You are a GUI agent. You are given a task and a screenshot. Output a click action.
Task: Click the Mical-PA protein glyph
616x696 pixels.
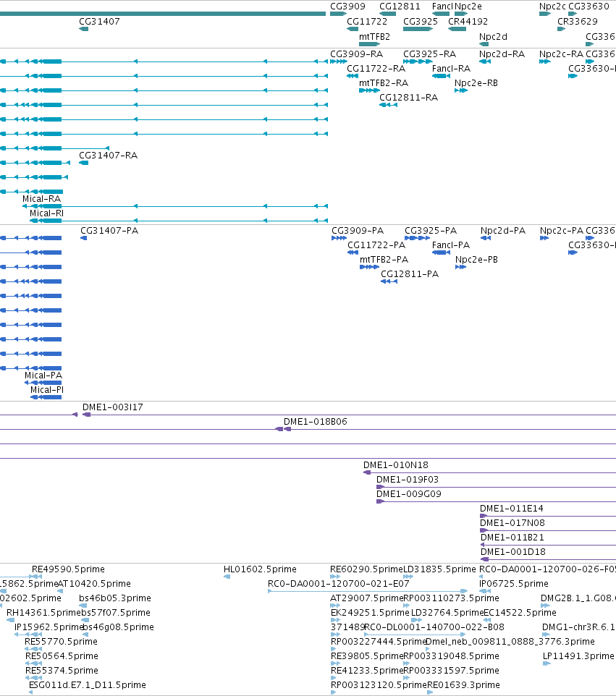pos(43,383)
